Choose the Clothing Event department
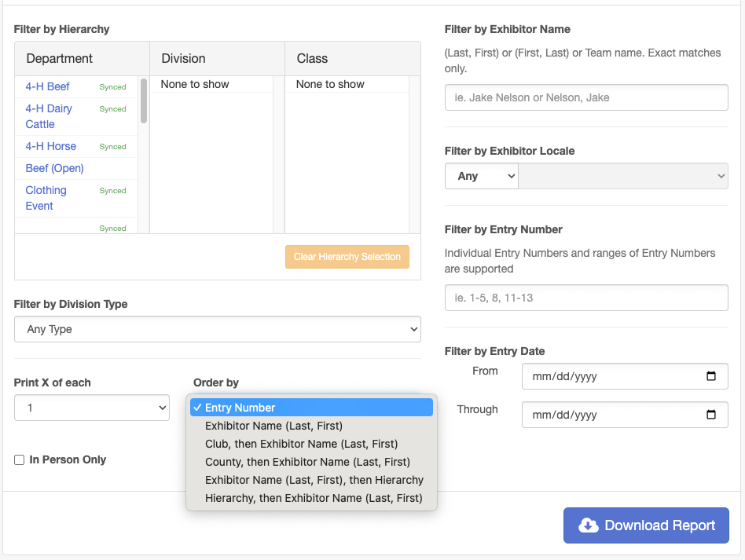The image size is (745, 560). click(x=46, y=198)
